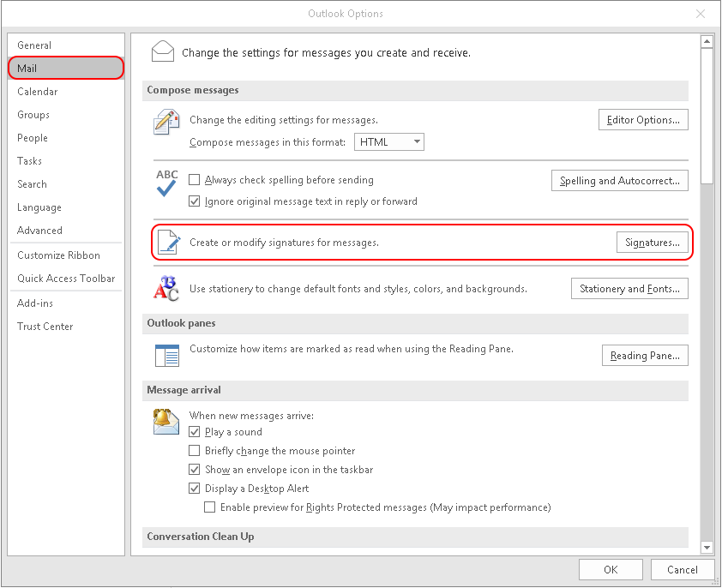This screenshot has height=588, width=722.
Task: Enable Always check spelling before sending
Action: (195, 180)
